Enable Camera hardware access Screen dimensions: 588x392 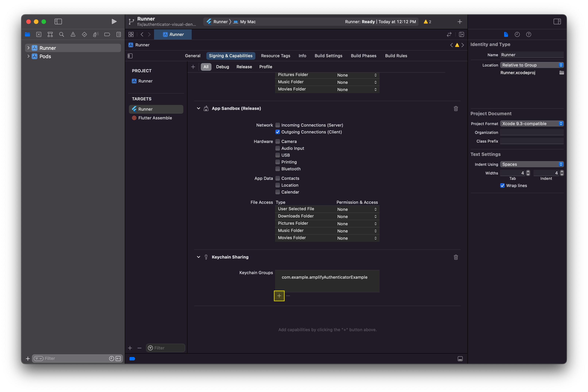[277, 141]
